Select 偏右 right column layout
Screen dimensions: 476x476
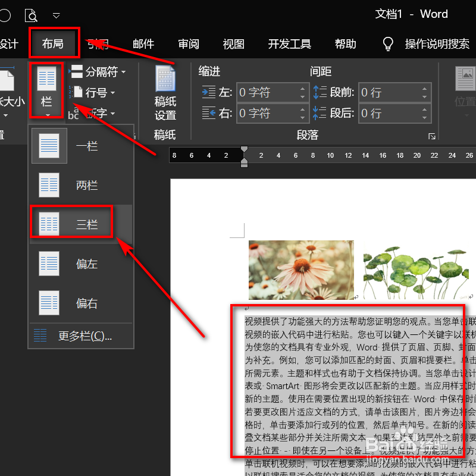click(x=81, y=303)
